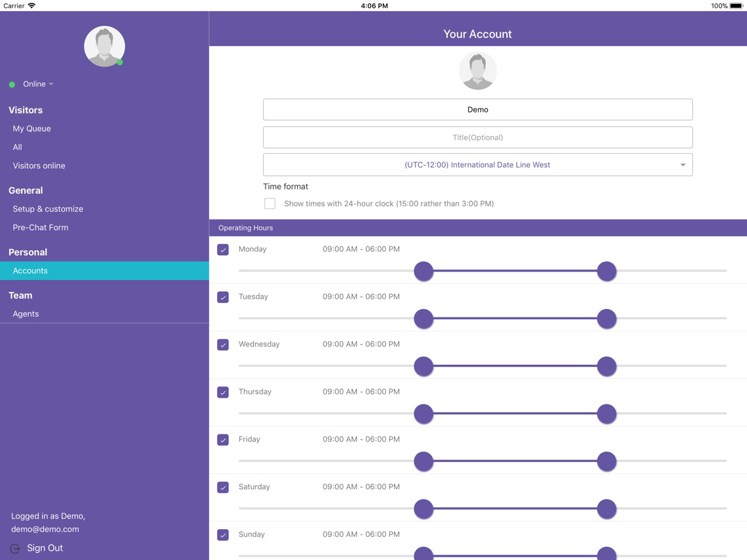
Task: Disable Thursday operating hours
Action: point(223,392)
